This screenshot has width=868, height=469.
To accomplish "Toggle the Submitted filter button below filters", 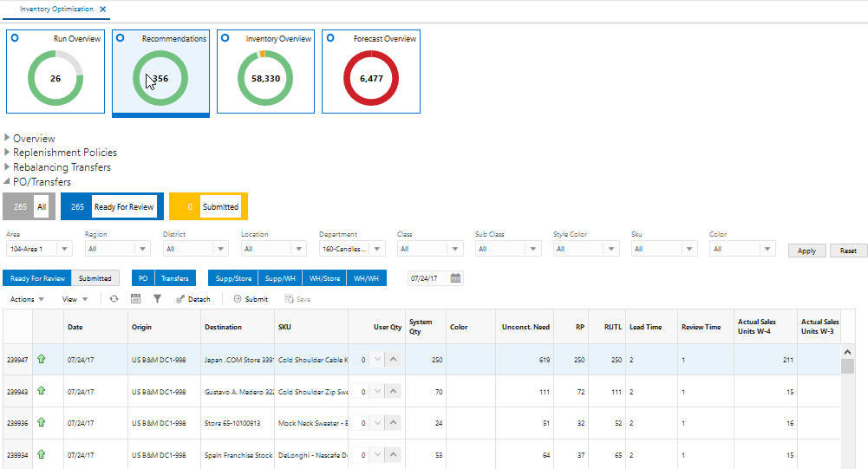I will 95,278.
